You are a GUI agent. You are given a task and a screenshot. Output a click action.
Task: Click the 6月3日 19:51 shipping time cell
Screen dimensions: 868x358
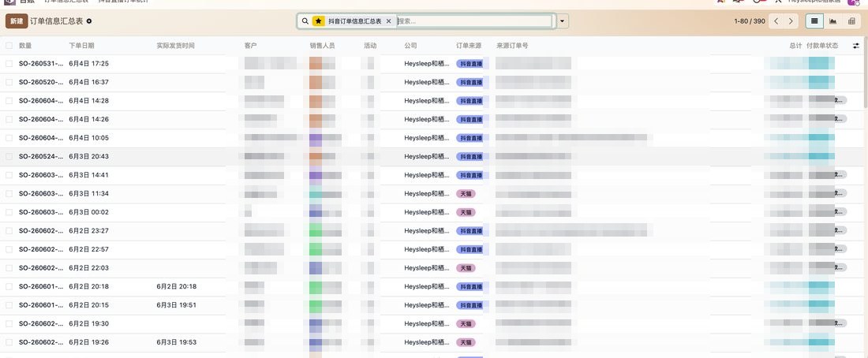click(177, 305)
